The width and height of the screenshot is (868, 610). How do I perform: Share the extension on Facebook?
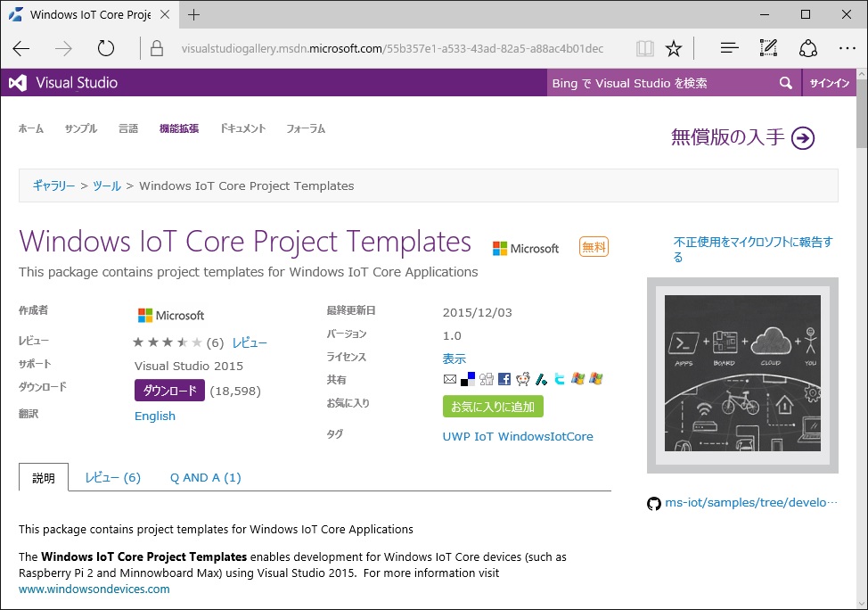tap(504, 379)
